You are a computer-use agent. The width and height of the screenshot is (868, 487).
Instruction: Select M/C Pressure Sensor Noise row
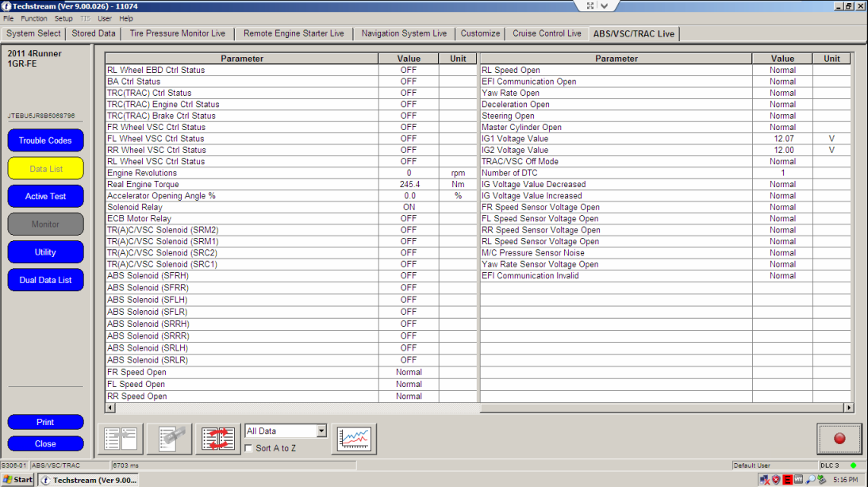point(666,253)
